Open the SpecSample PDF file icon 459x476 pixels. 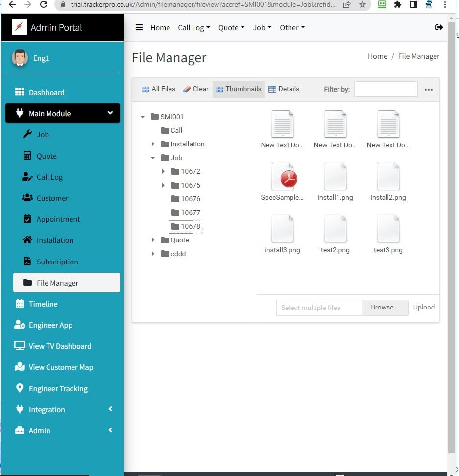click(282, 176)
